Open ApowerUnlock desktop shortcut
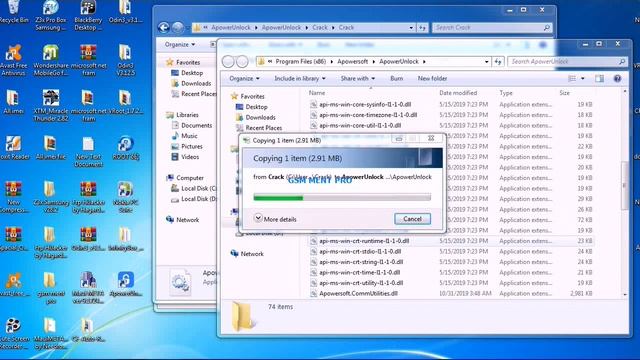 [125, 284]
